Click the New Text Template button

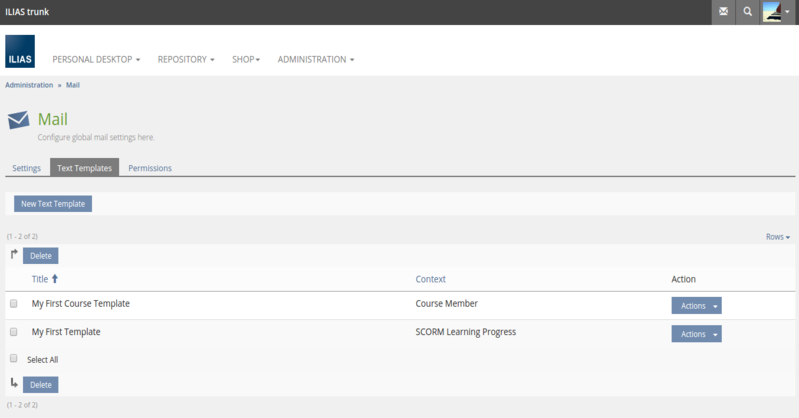coord(53,204)
